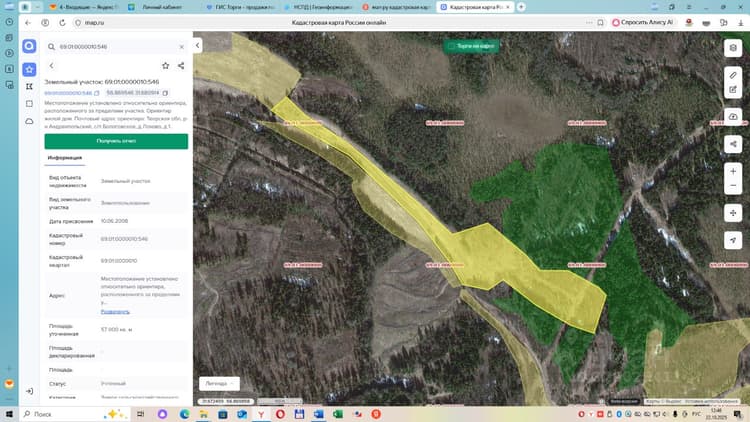
Task: Click the green 'Получить отчет' button
Action: [116, 141]
